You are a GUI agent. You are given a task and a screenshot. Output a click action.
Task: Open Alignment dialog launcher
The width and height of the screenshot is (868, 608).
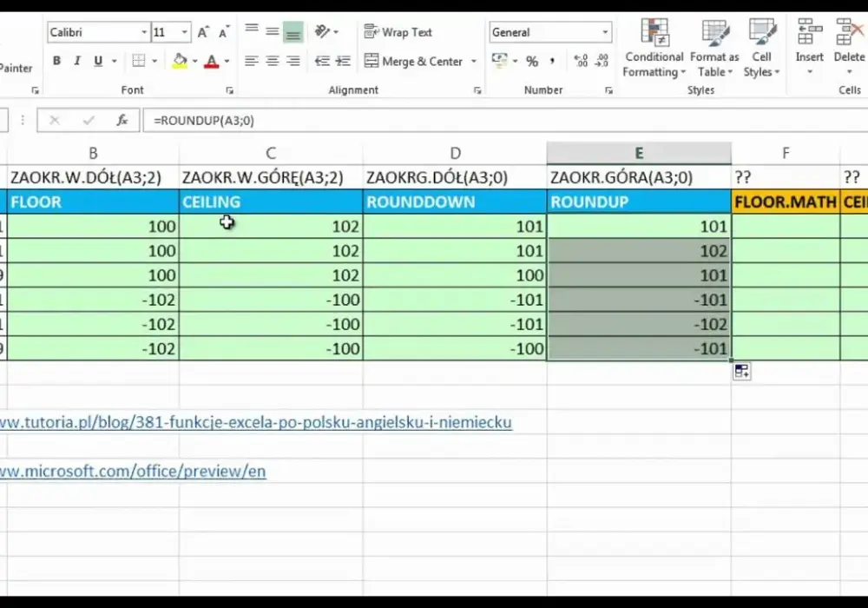477,91
